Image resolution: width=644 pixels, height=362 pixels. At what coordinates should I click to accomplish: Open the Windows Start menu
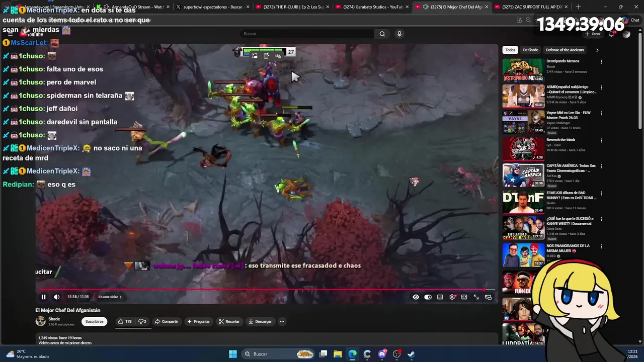(233, 354)
